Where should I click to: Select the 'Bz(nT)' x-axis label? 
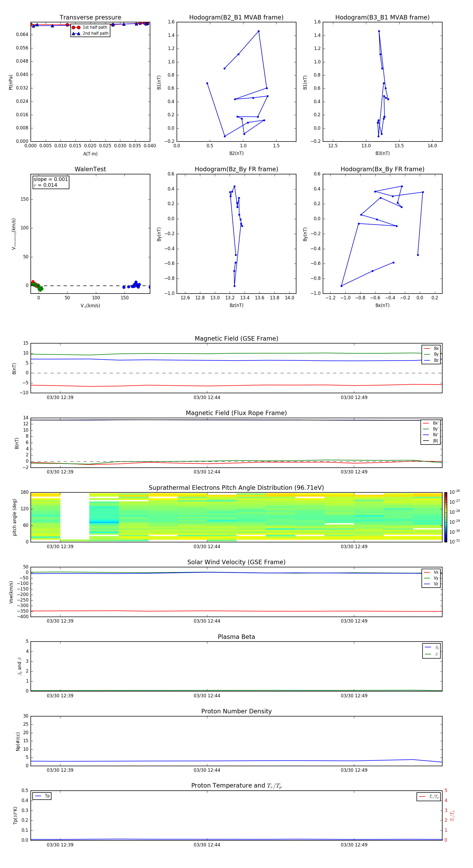[236, 305]
